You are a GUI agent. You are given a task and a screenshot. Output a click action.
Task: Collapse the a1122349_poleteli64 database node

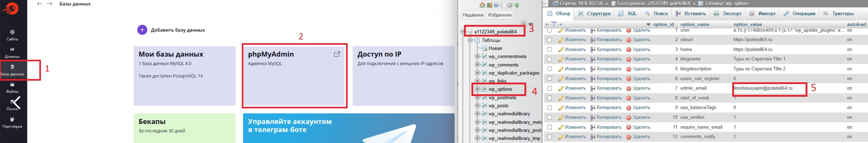463,32
